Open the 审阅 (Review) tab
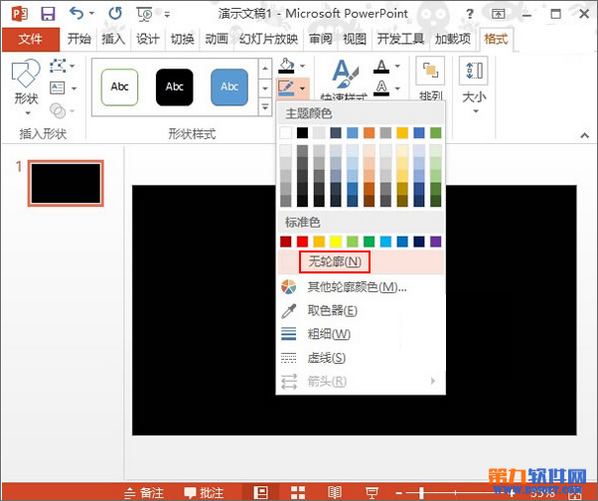598x501 pixels. (x=320, y=39)
